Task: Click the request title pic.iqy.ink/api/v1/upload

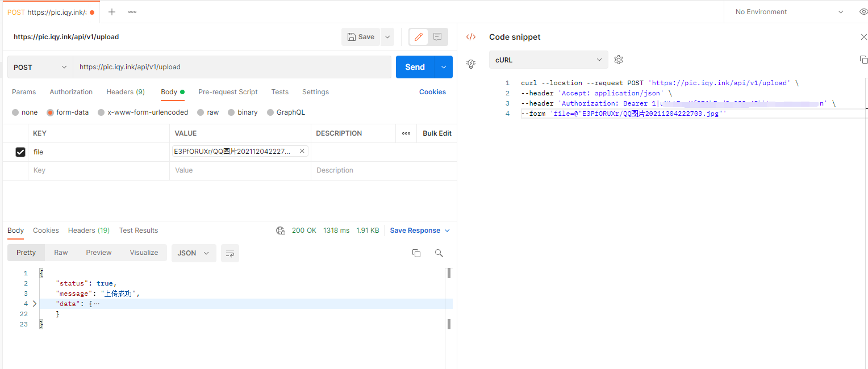Action: click(66, 37)
